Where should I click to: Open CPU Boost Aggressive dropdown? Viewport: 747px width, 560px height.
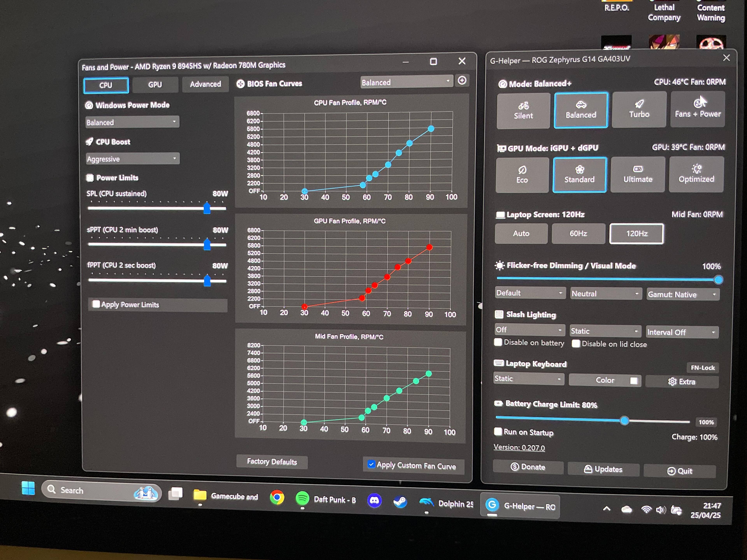132,159
